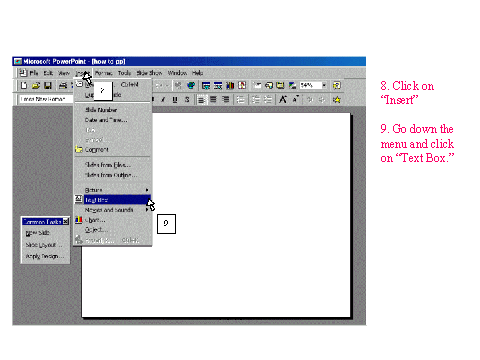Click the Open folder icon

click(x=36, y=86)
